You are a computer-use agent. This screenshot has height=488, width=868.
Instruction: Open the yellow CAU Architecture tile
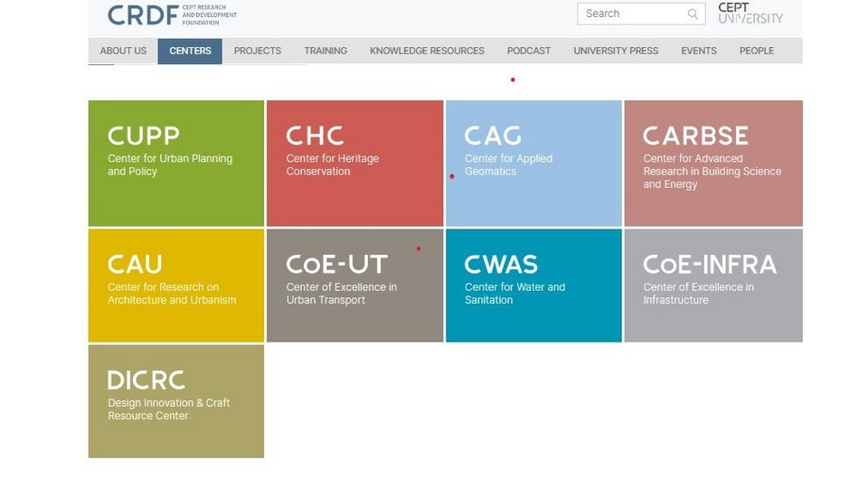[x=176, y=285]
